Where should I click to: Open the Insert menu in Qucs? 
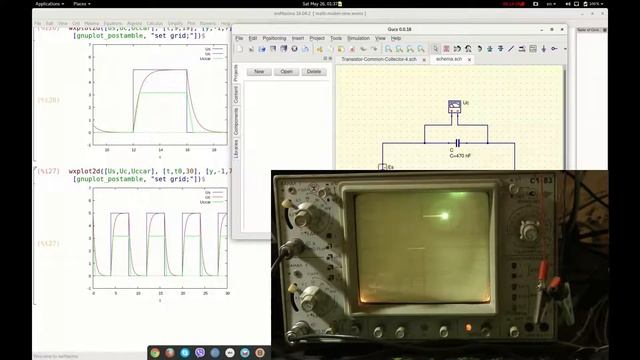pyautogui.click(x=298, y=38)
